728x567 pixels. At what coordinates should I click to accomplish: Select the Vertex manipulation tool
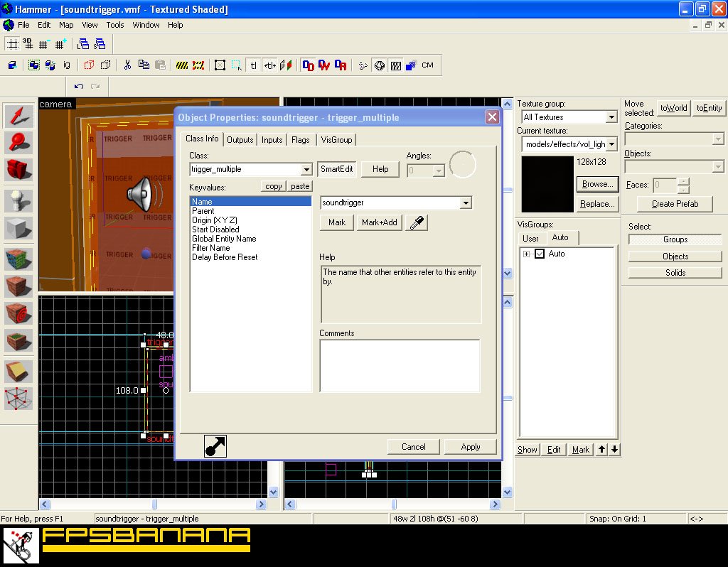[18, 399]
